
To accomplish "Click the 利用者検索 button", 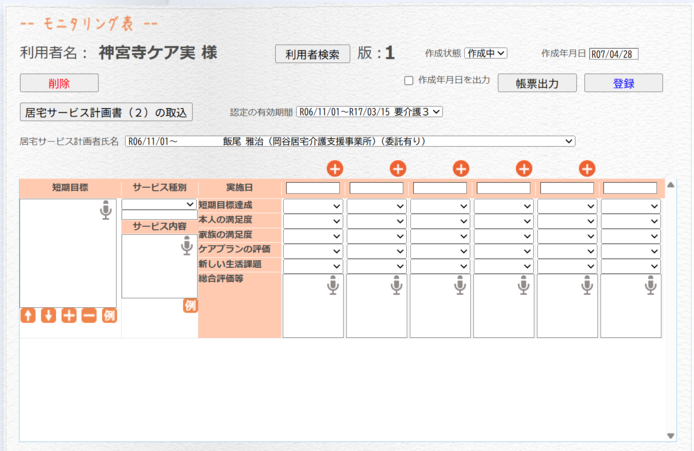I will (x=312, y=54).
